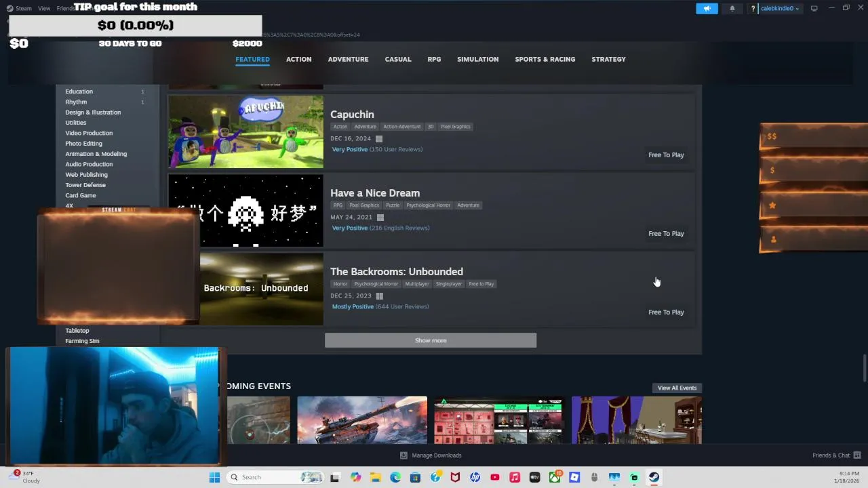
Task: Open the ADVENTURE tab
Action: click(348, 59)
